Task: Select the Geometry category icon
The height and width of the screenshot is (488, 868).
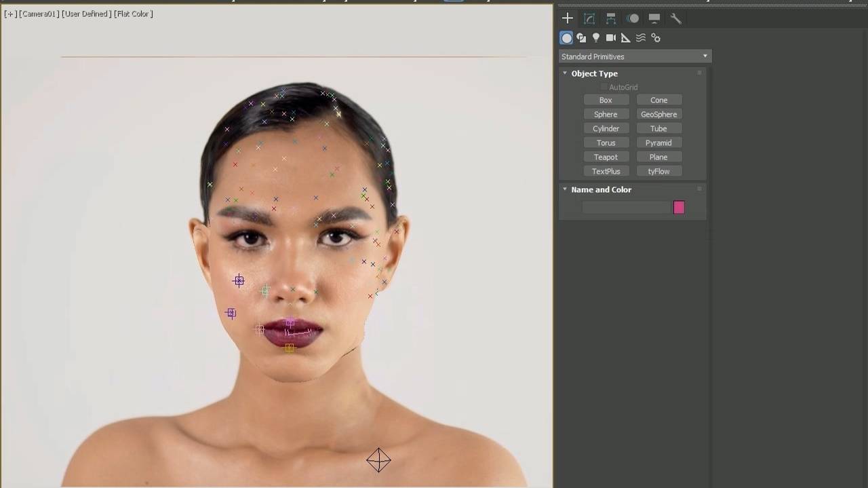Action: (566, 38)
